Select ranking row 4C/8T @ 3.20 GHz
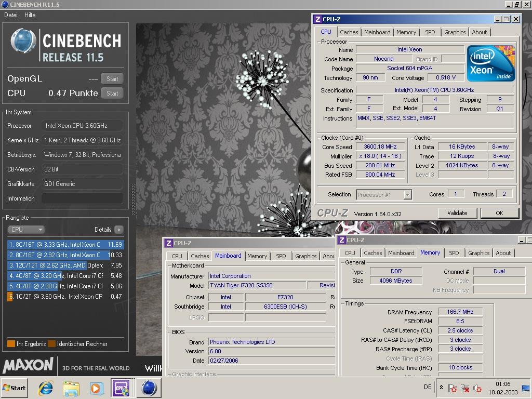This screenshot has width=532, height=399. [x=65, y=276]
